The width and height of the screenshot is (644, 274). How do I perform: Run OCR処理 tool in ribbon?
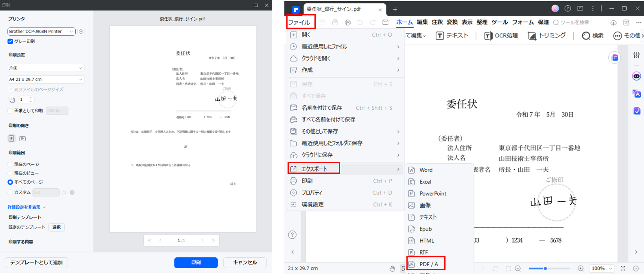click(x=501, y=36)
